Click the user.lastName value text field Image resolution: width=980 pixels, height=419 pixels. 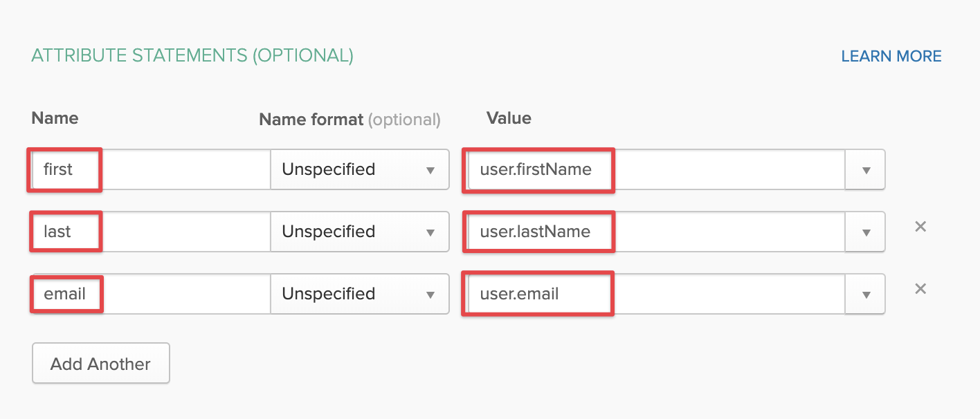click(x=654, y=232)
